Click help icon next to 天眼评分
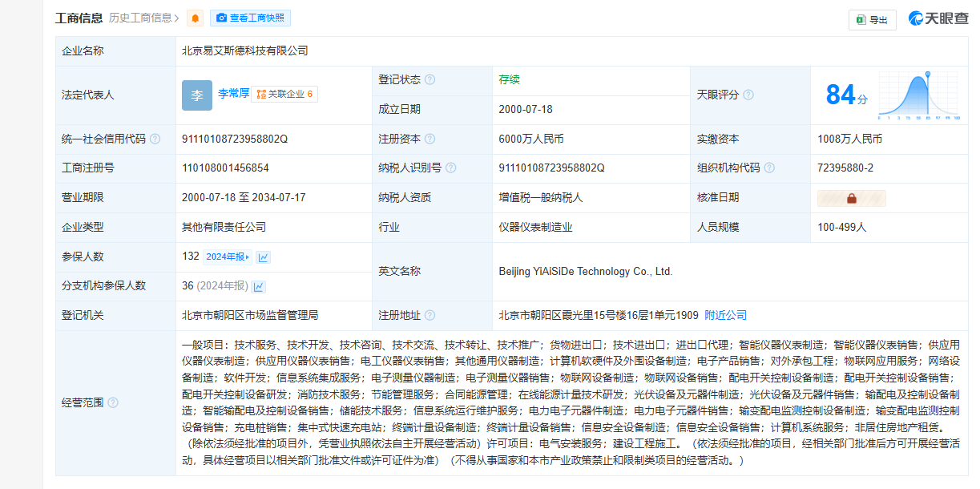 (x=748, y=95)
